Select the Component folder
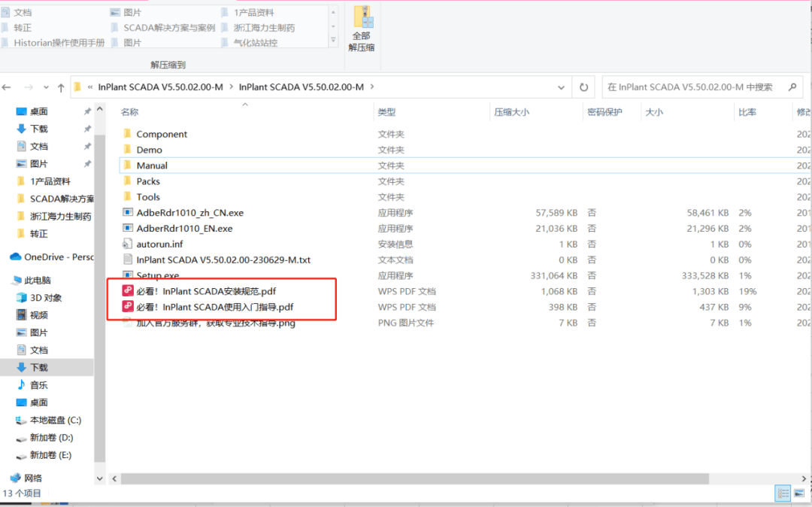Image resolution: width=812 pixels, height=507 pixels. tap(162, 134)
